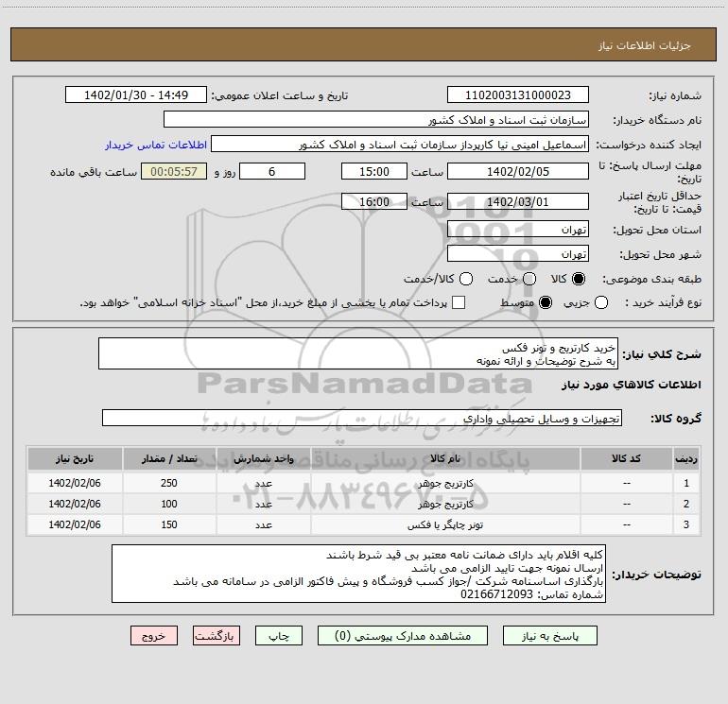Click the نام کالا column header
This screenshot has height=704, width=728.
tap(445, 459)
